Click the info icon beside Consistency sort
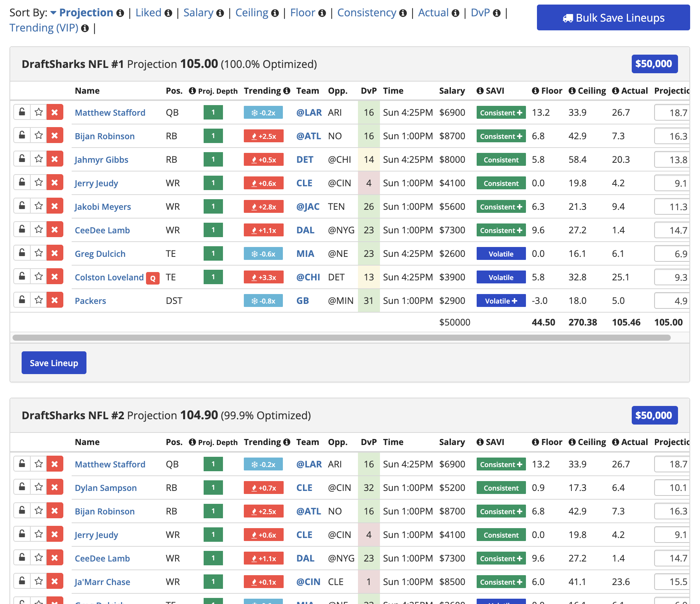 point(403,13)
